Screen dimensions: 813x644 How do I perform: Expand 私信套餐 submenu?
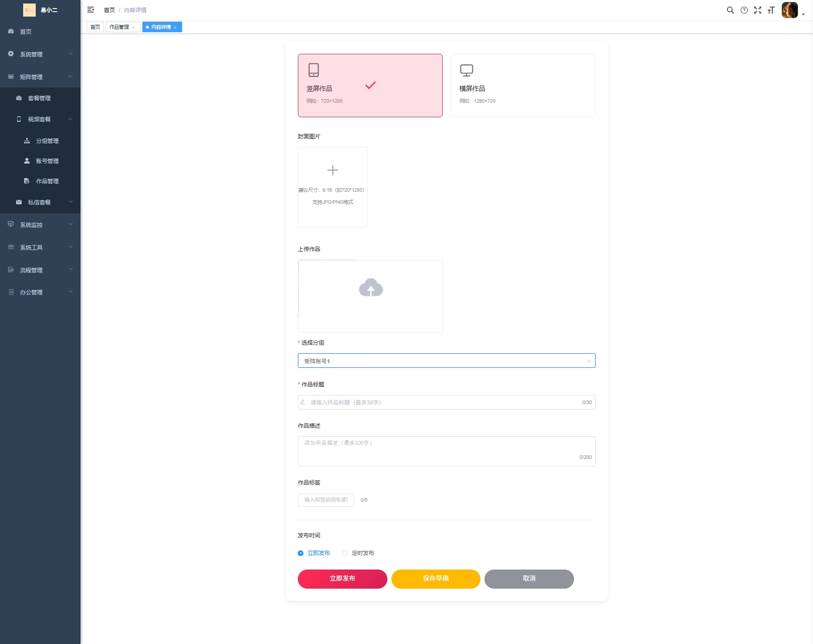pyautogui.click(x=40, y=202)
